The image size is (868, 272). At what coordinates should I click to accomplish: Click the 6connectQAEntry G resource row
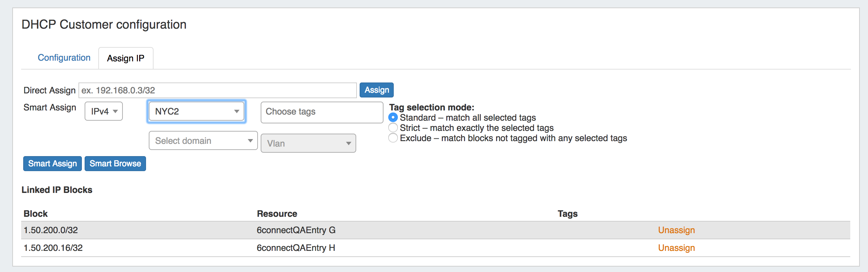click(296, 230)
